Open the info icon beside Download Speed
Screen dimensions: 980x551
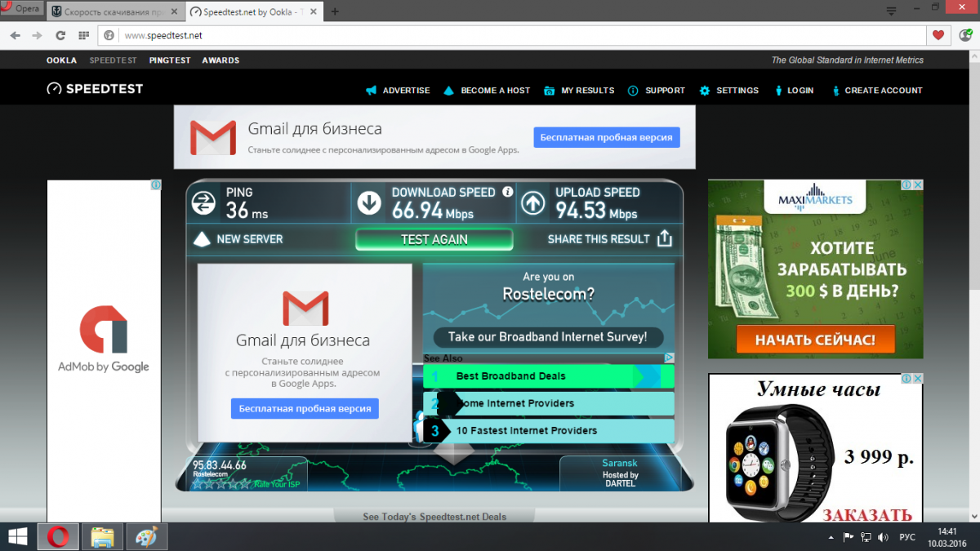click(508, 192)
